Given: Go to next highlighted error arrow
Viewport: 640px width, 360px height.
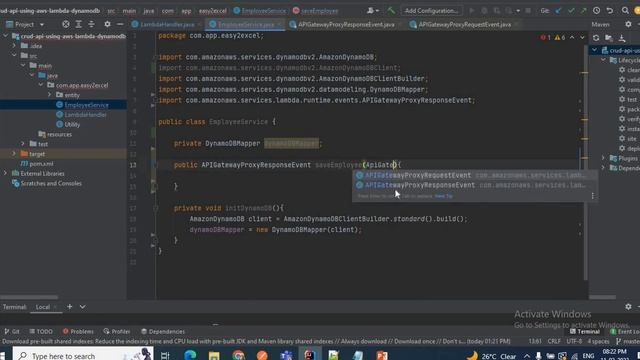Looking at the screenshot, I should (x=582, y=38).
